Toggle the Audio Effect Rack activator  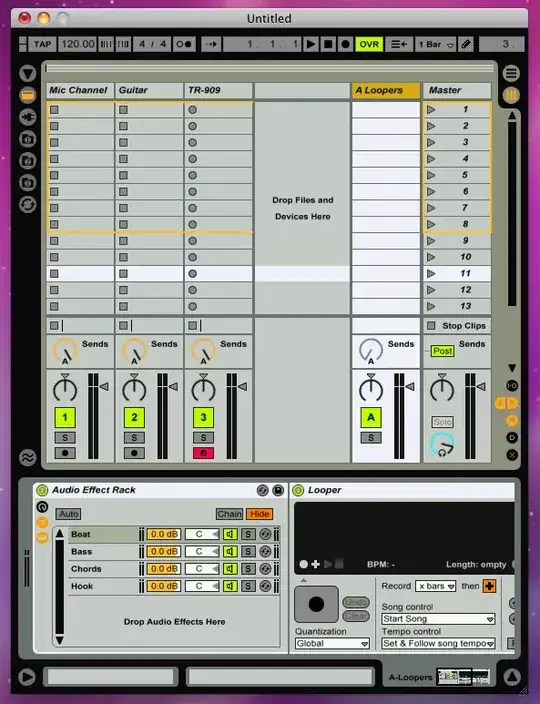point(42,490)
